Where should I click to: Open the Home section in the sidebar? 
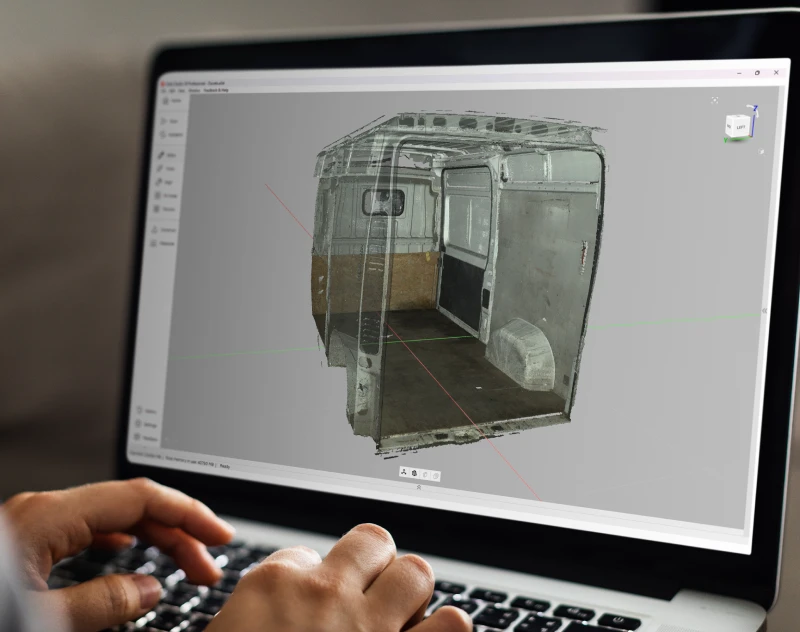click(x=170, y=101)
